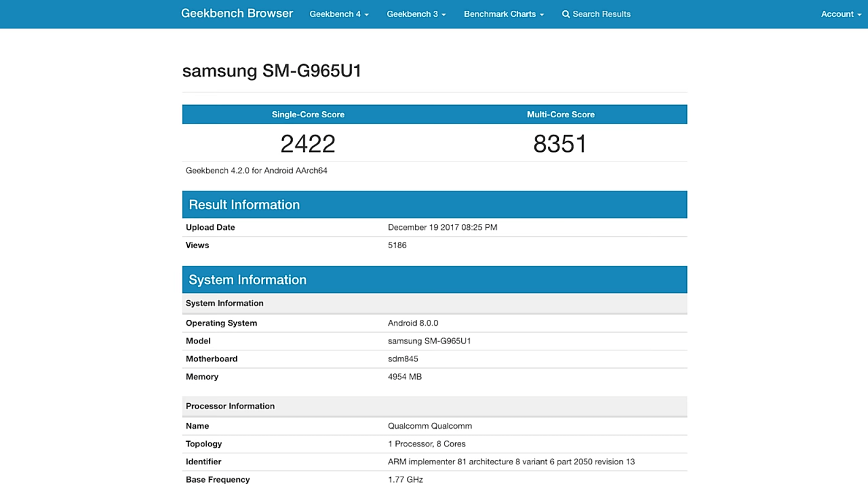This screenshot has height=488, width=868.
Task: Select the 1.77 GHz frequency value
Action: [x=405, y=480]
